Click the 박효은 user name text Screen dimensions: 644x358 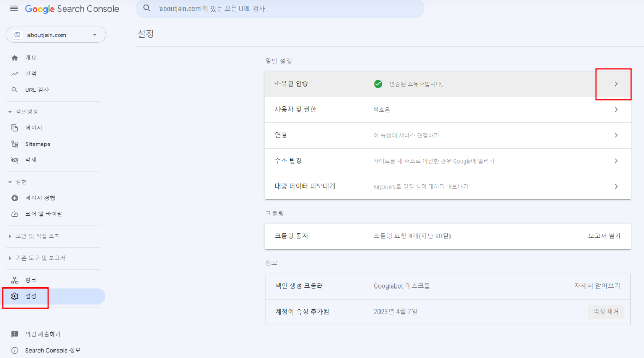(382, 110)
